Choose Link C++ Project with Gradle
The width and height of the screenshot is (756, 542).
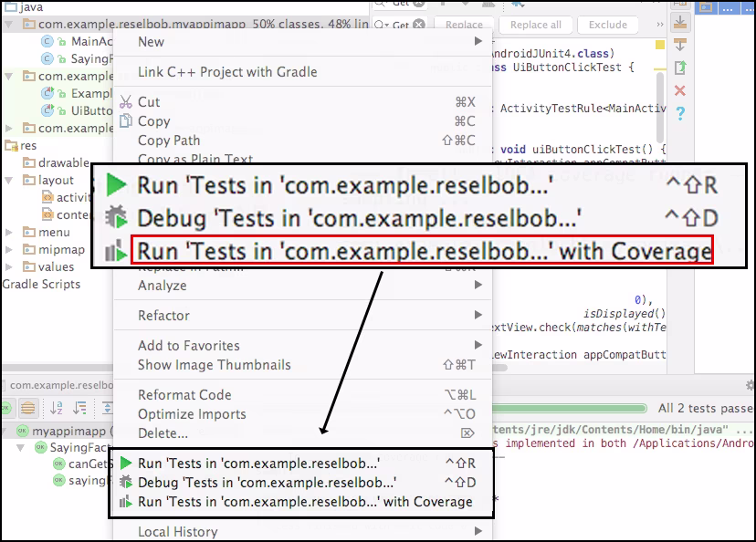click(x=303, y=72)
